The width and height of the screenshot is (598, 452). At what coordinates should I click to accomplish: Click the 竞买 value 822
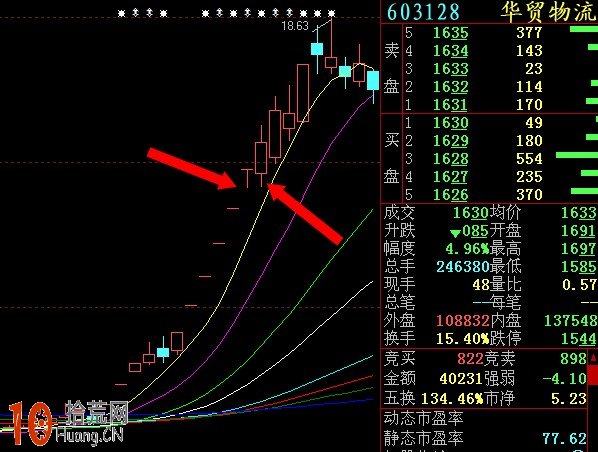470,359
